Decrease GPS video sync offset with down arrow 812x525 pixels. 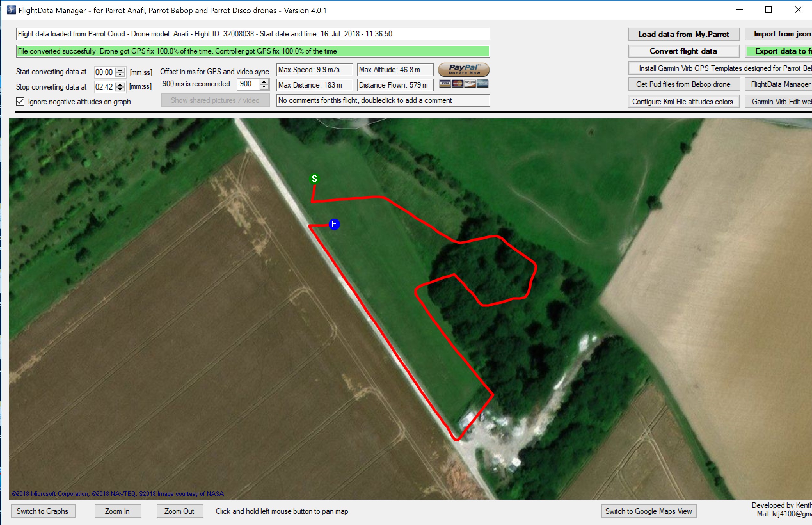point(264,87)
